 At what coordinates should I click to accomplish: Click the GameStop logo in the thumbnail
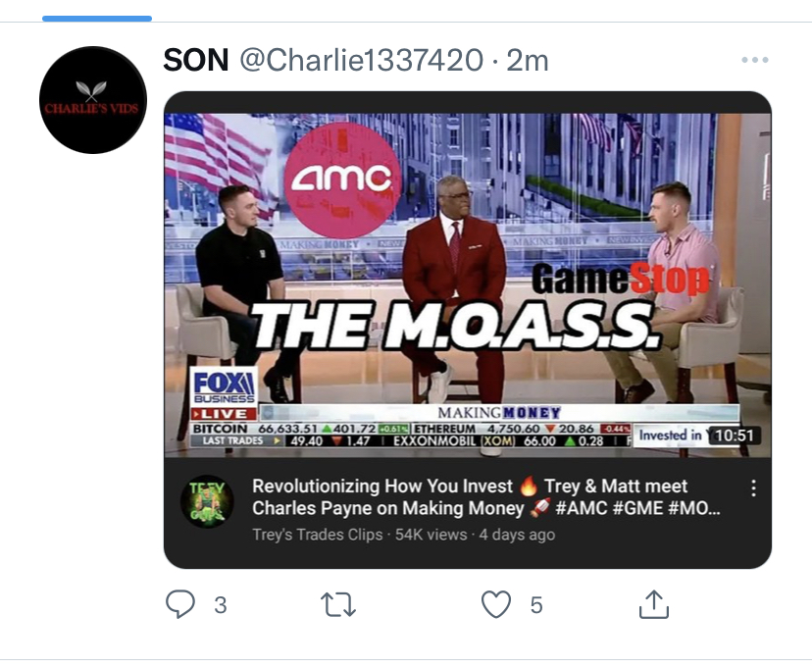pyautogui.click(x=620, y=281)
